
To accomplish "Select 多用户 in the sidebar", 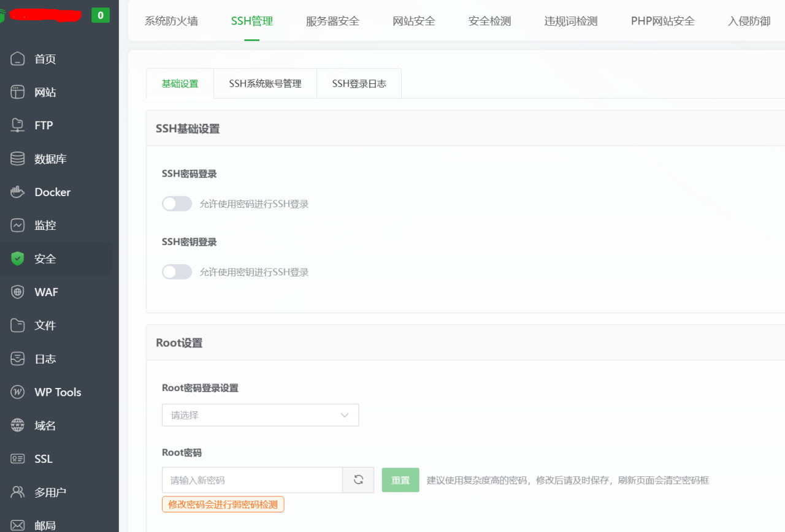I will (x=50, y=492).
